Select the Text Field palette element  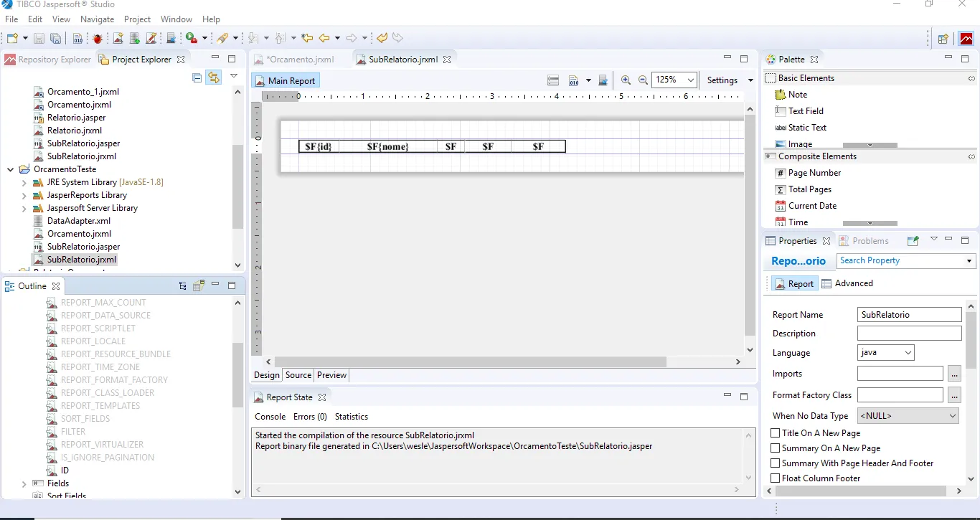pos(805,111)
